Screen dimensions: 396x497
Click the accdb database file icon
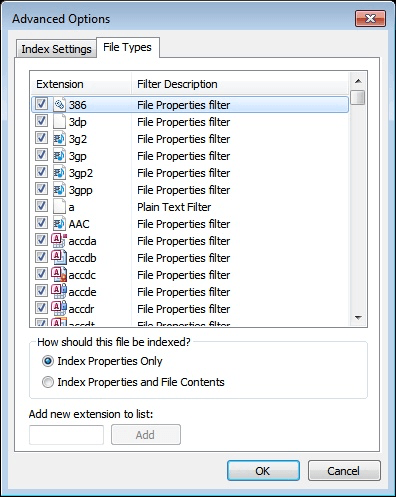[59, 258]
